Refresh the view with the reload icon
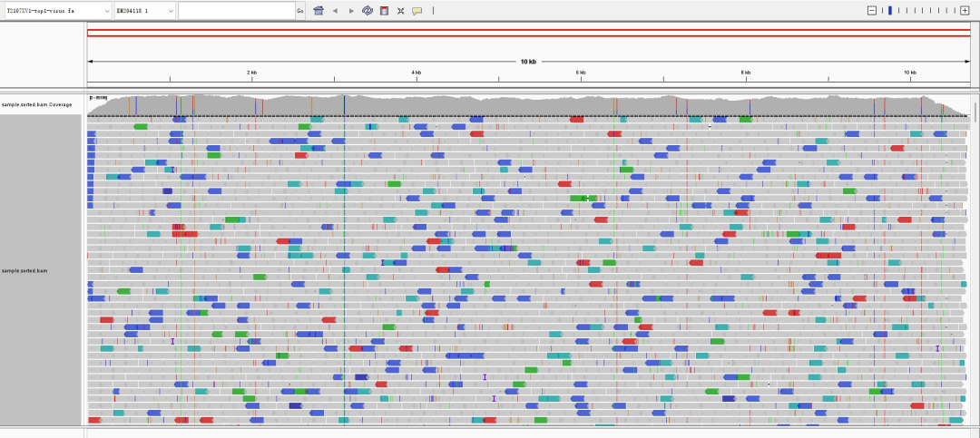980x438 pixels. pyautogui.click(x=367, y=11)
